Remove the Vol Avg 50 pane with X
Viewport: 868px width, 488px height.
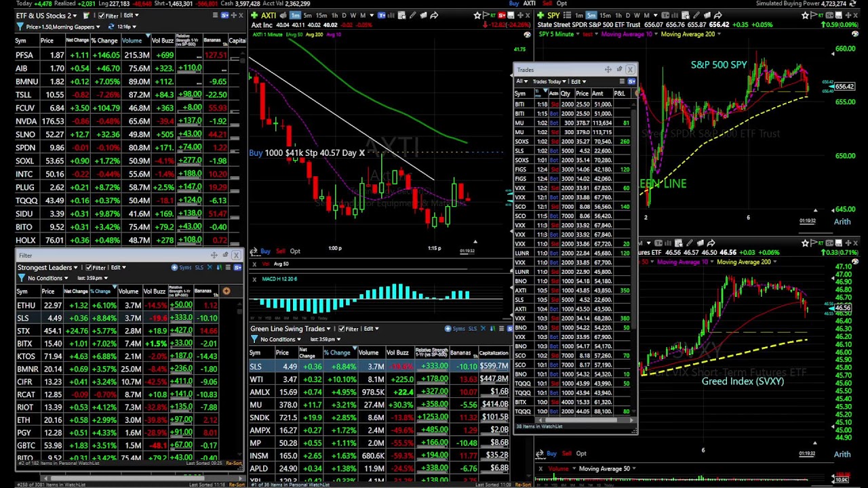point(254,264)
